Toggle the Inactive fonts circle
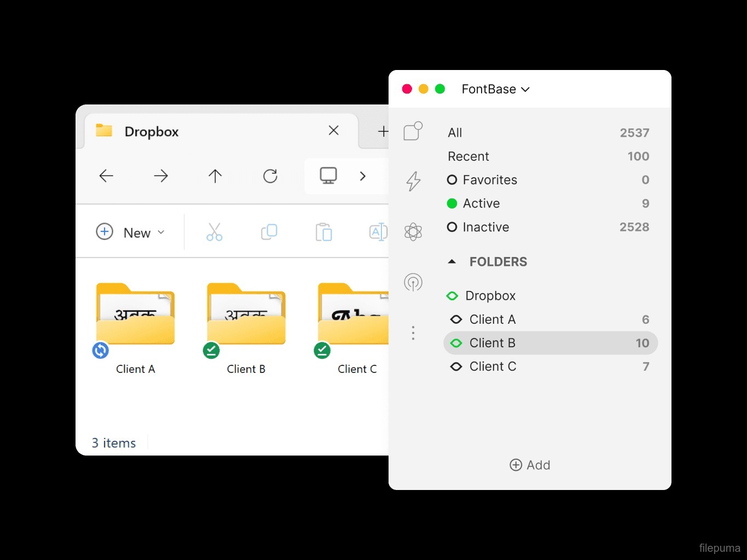 (x=452, y=227)
